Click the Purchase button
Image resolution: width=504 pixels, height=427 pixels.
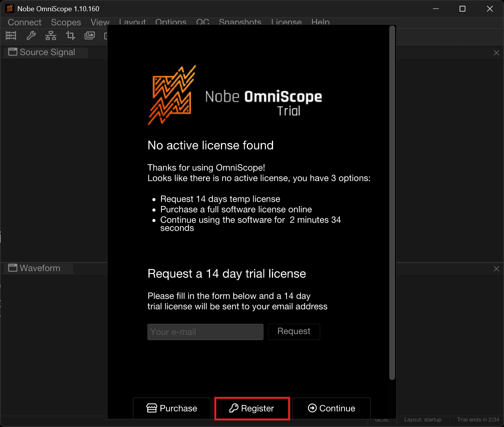coord(172,408)
